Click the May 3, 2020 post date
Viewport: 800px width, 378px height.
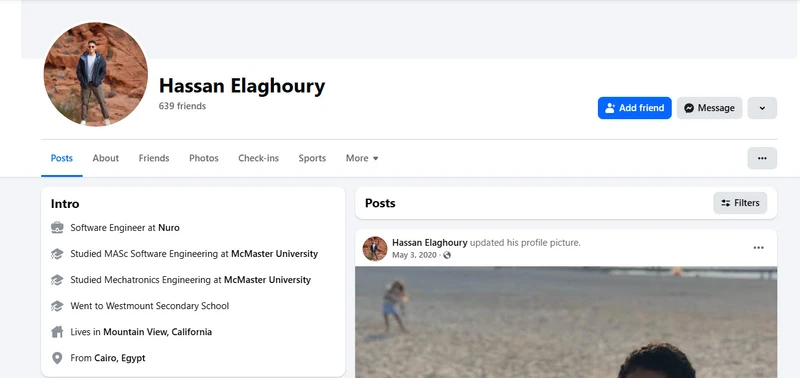(414, 255)
